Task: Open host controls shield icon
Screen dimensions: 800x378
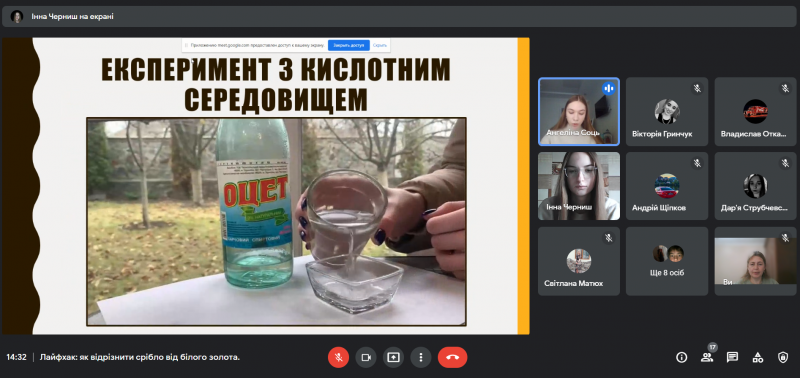Action: point(783,358)
